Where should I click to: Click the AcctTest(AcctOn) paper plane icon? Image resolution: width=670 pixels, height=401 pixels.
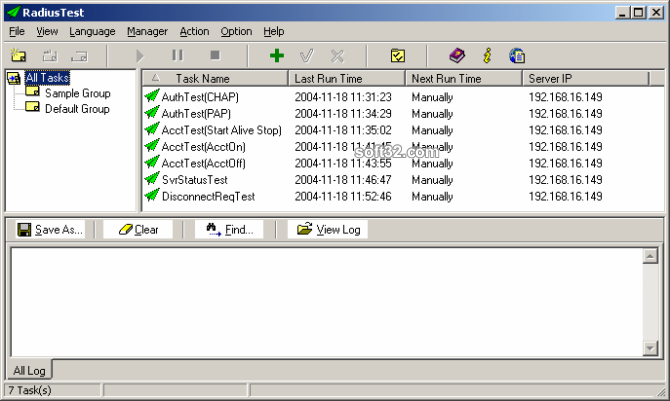tap(152, 145)
